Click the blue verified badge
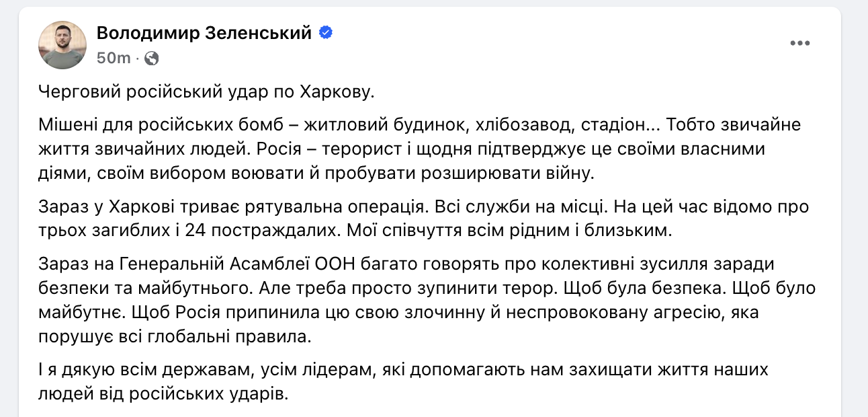 pyautogui.click(x=326, y=32)
